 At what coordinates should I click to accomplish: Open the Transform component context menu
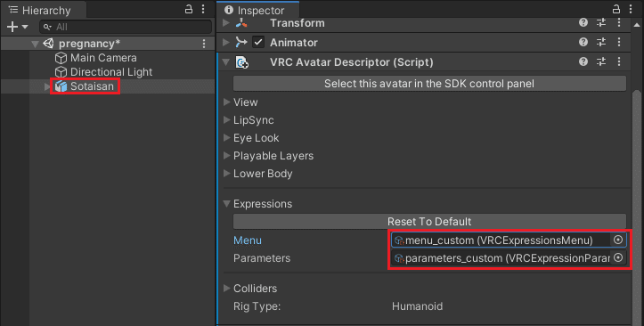[619, 22]
